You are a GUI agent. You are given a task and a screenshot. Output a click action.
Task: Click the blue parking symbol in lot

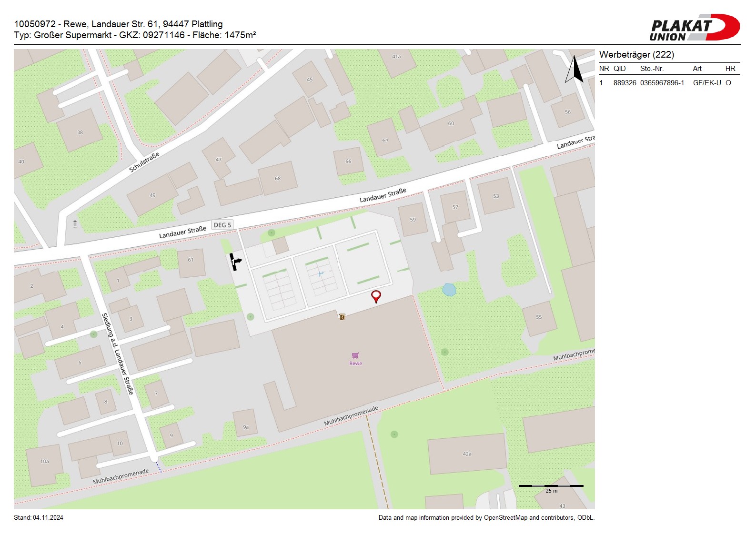coord(321,273)
